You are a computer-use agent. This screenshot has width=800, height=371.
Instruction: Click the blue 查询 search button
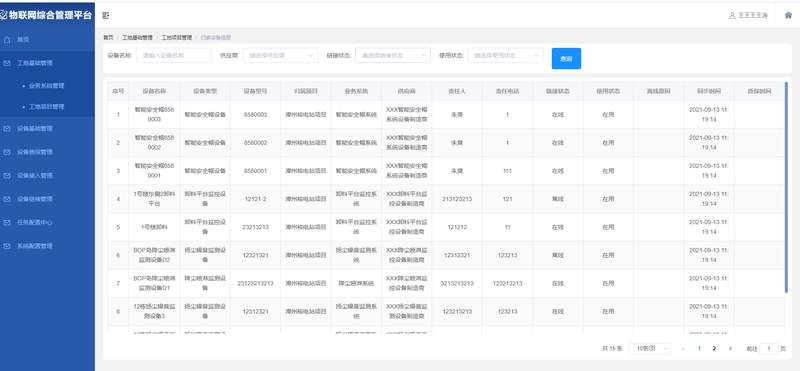566,59
